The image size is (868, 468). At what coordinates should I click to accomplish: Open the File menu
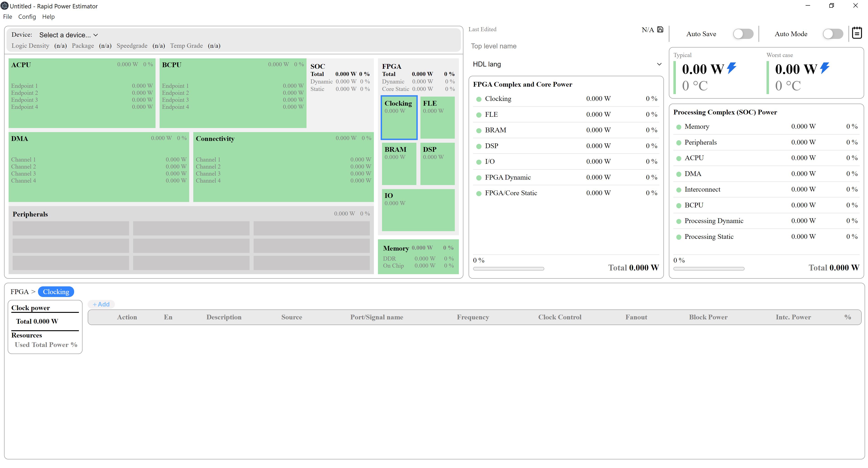(x=7, y=17)
